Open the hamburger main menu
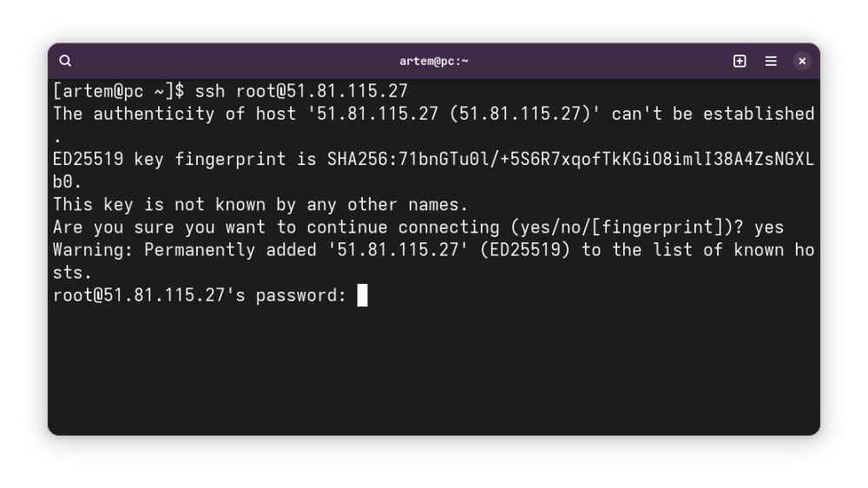Viewport: 868px width, 488px height. coord(771,61)
